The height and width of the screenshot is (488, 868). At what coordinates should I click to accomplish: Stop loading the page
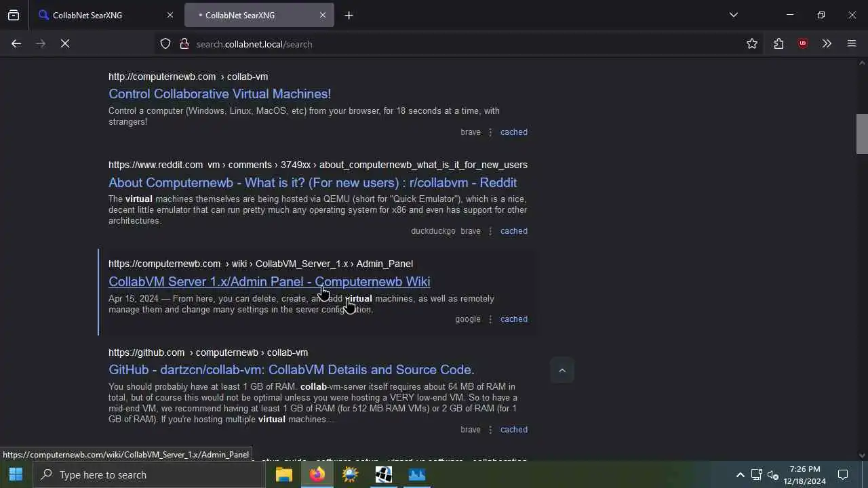click(x=65, y=43)
